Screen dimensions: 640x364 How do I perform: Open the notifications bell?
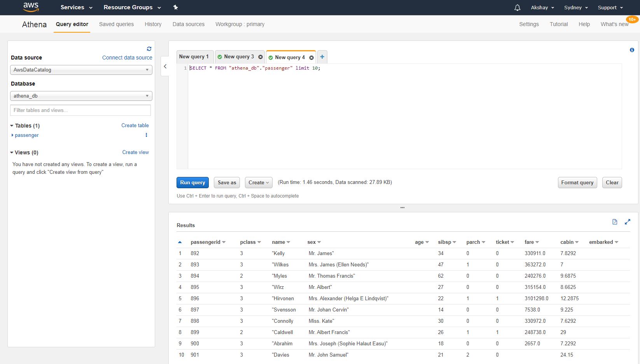pyautogui.click(x=516, y=7)
